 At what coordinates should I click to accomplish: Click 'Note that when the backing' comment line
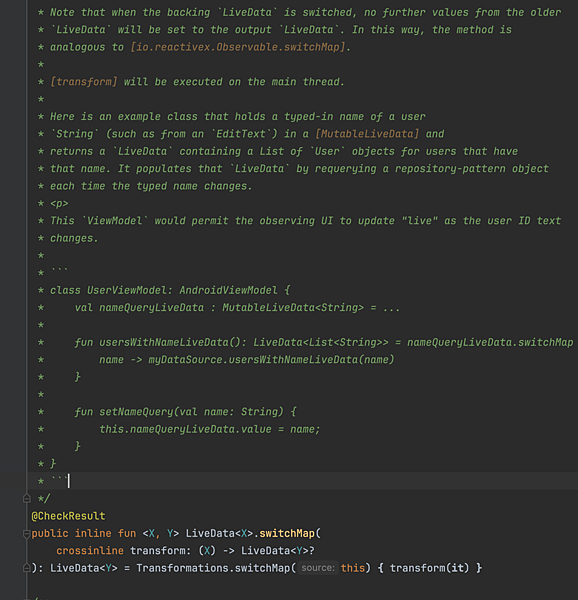[306, 12]
